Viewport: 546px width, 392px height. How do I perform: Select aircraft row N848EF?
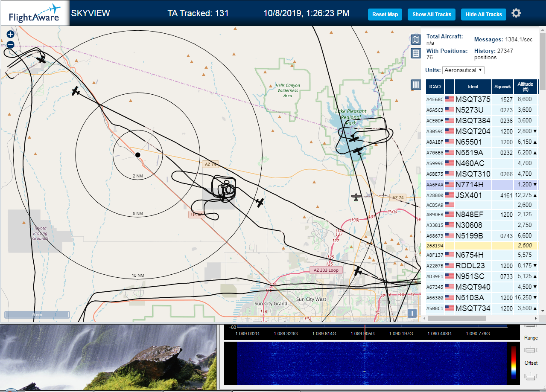(482, 214)
